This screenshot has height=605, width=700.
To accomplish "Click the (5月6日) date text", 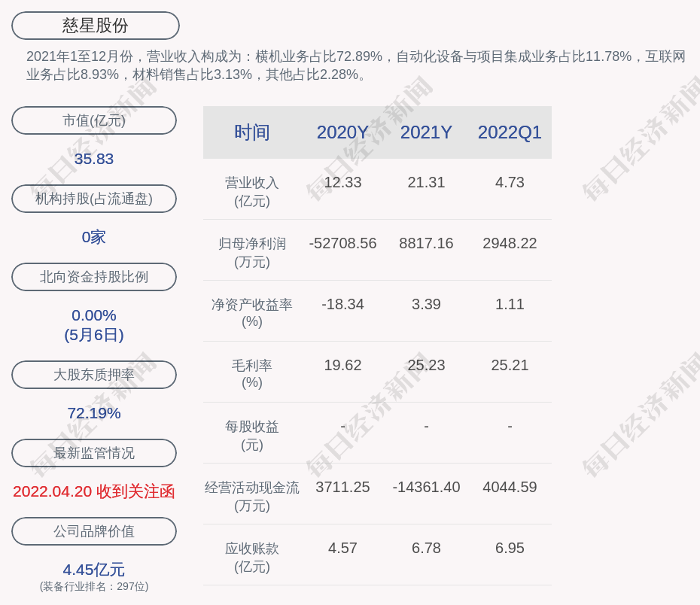I will click(94, 335).
